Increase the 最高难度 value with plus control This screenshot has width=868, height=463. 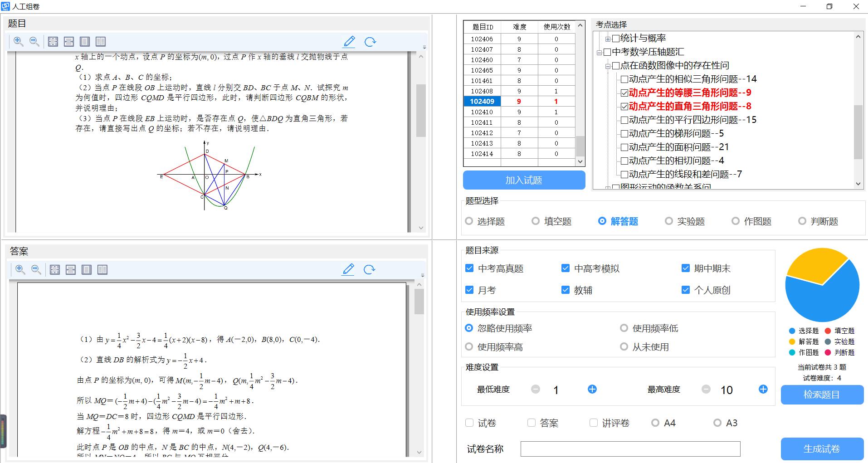click(x=763, y=389)
